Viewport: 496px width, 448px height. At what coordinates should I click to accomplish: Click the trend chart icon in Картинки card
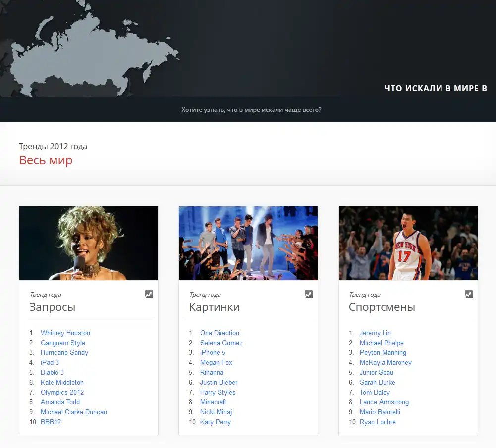[309, 294]
